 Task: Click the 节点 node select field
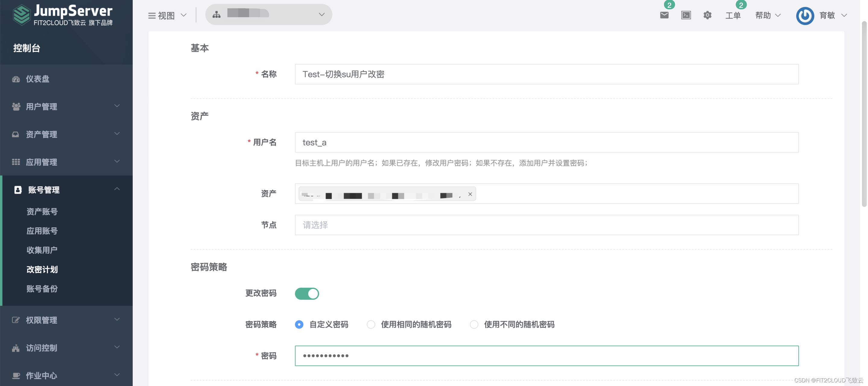tap(546, 225)
